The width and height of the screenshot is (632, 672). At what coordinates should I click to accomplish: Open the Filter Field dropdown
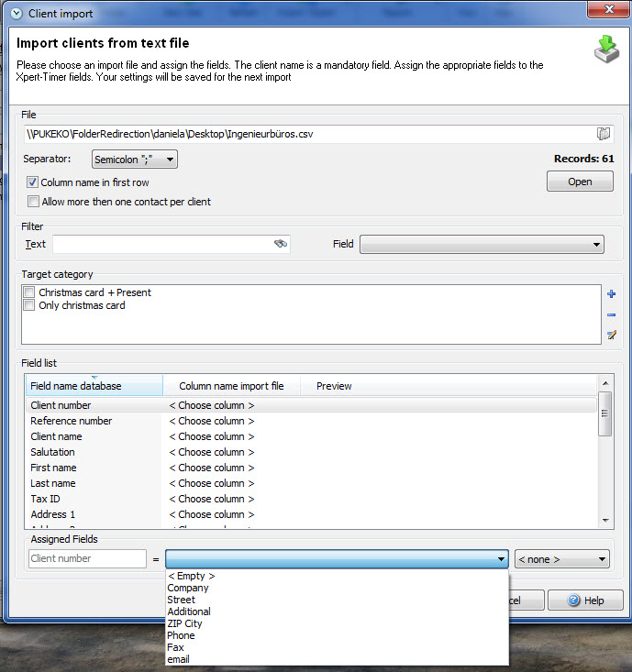[x=482, y=244]
